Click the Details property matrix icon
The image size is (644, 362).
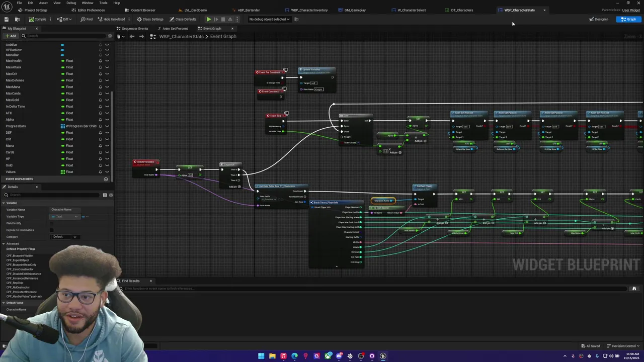[105, 195]
